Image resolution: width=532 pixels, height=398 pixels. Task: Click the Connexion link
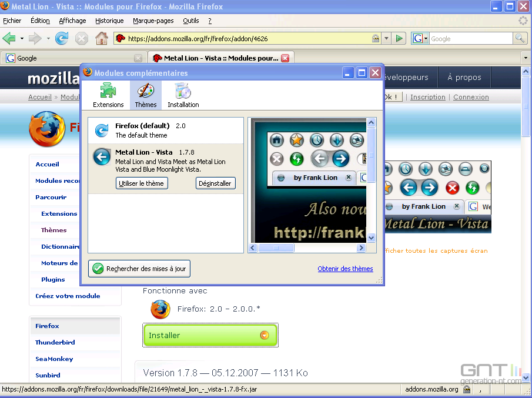point(471,97)
